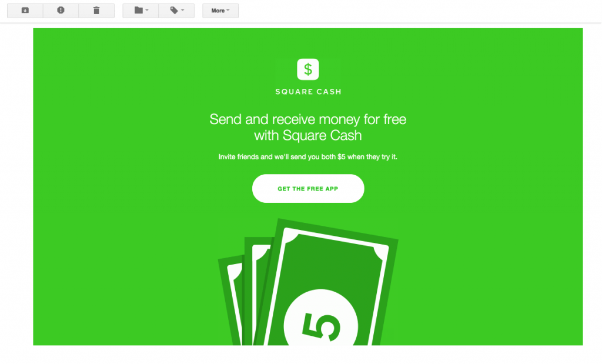Viewport: 602px width, 364px height.
Task: Click the Square Cash dollar sign logo
Action: click(x=308, y=69)
